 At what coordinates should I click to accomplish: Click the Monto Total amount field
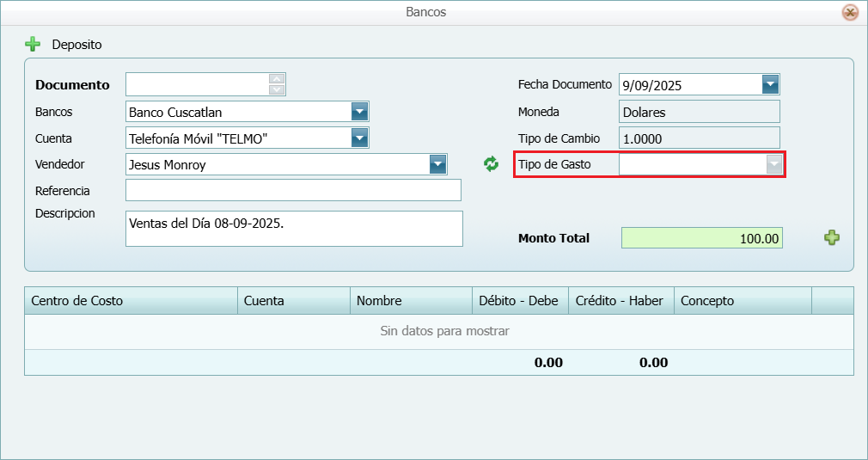pos(701,238)
